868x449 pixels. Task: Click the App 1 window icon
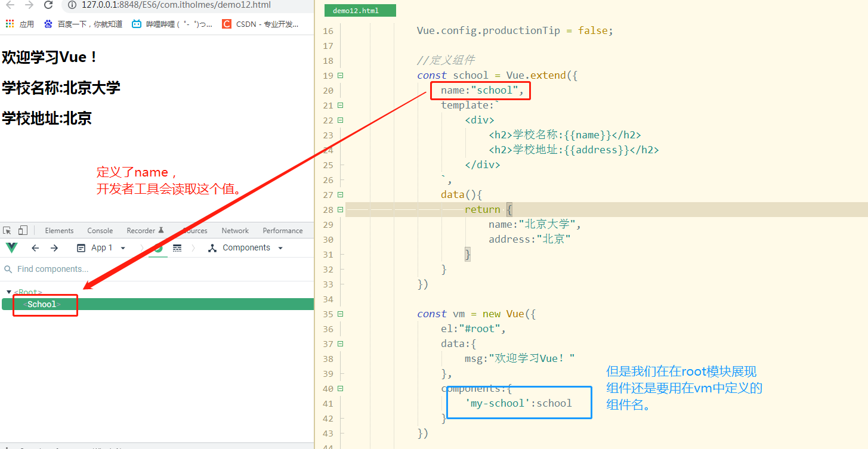pos(81,248)
